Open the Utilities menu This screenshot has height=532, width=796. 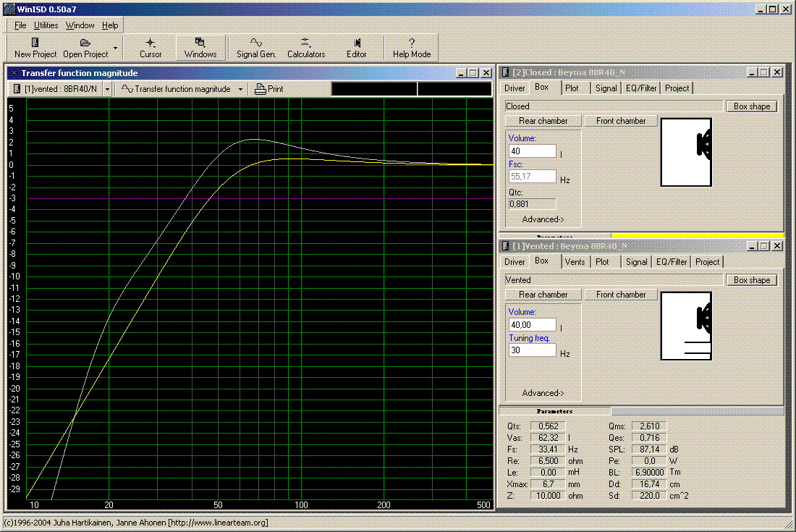[x=46, y=25]
